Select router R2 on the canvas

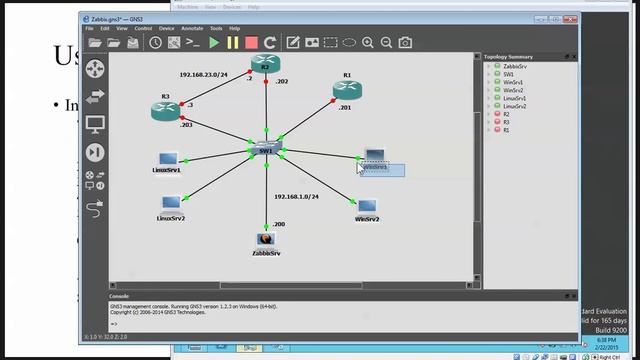[x=266, y=64]
